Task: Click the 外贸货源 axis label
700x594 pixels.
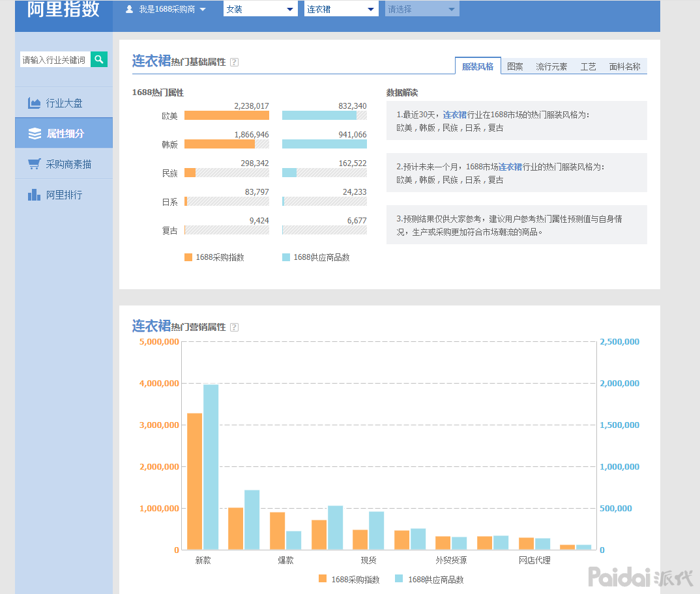Action: (x=451, y=560)
